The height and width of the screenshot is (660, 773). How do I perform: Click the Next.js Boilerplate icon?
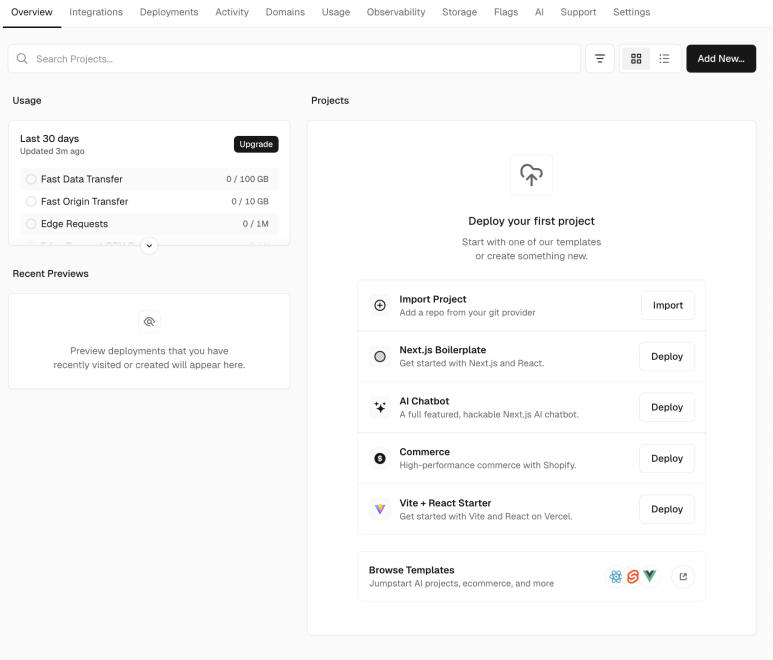point(380,356)
